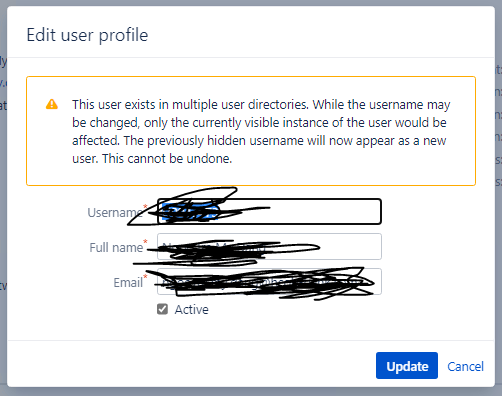Click into the Email input field

pos(269,282)
